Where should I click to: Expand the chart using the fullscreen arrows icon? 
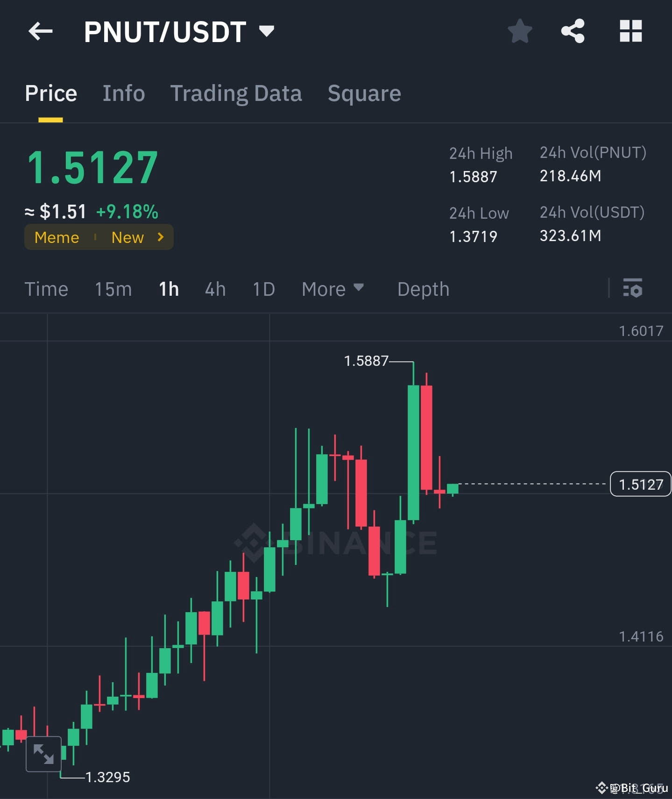pos(43,754)
